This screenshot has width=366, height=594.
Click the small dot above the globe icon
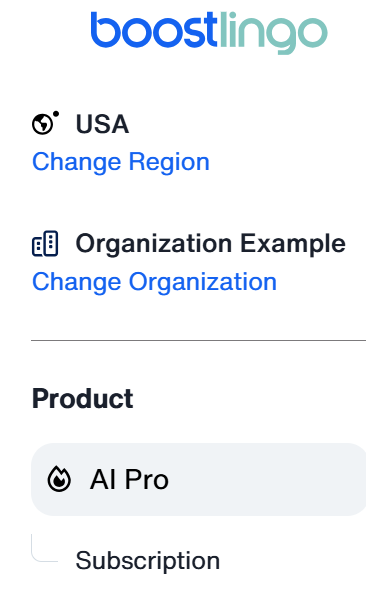[56, 113]
